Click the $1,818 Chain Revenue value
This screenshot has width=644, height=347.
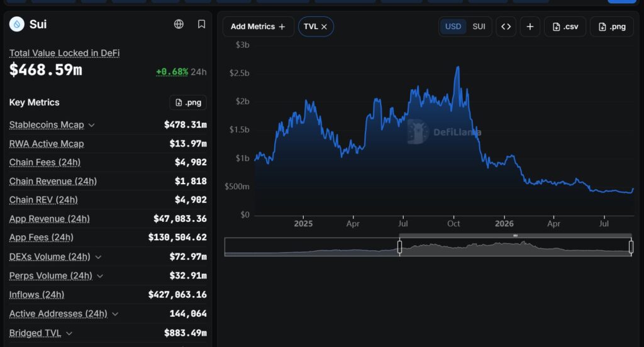click(191, 181)
